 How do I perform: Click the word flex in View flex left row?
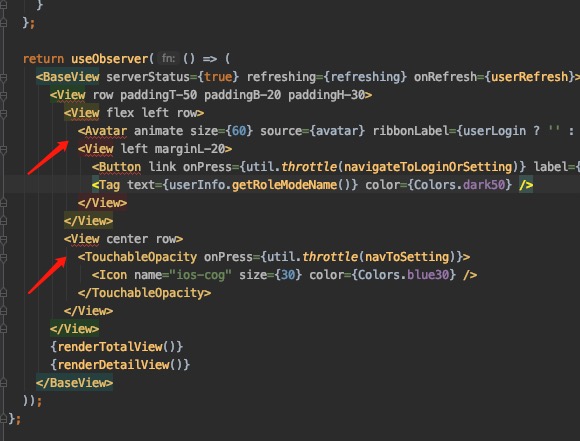pos(120,113)
